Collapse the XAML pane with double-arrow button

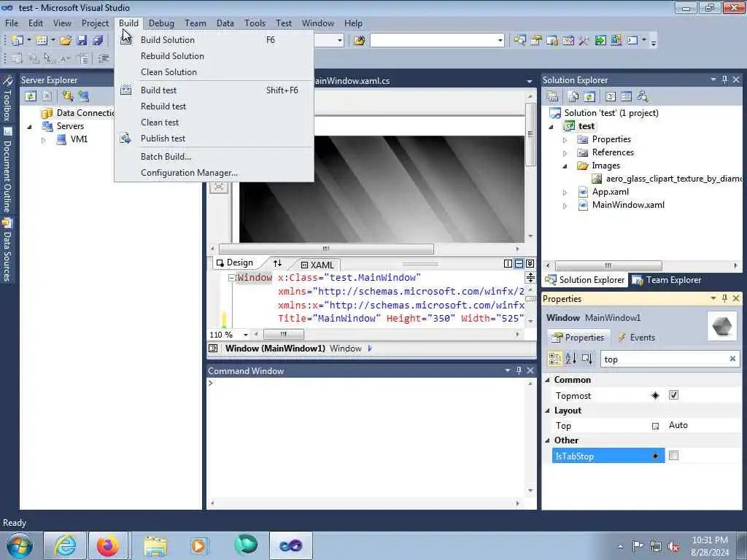(x=530, y=263)
